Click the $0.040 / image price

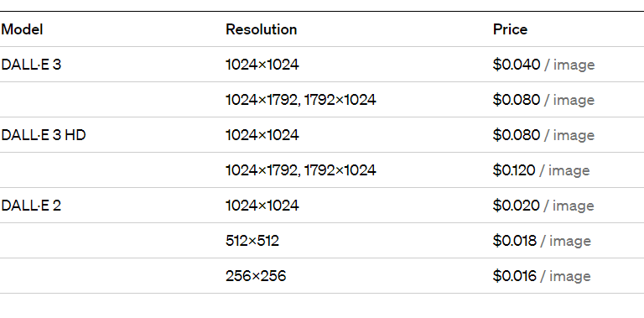coord(543,65)
